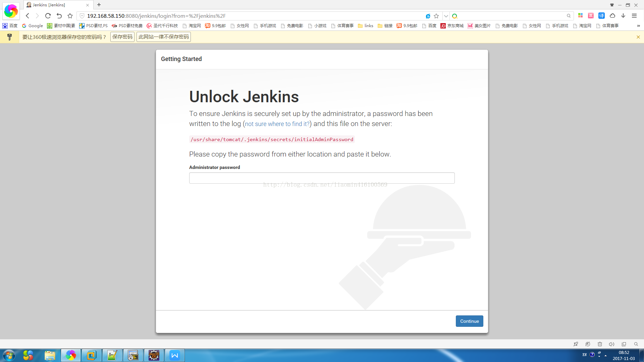This screenshot has height=362, width=644.
Task: Click the Continue button
Action: tap(470, 321)
